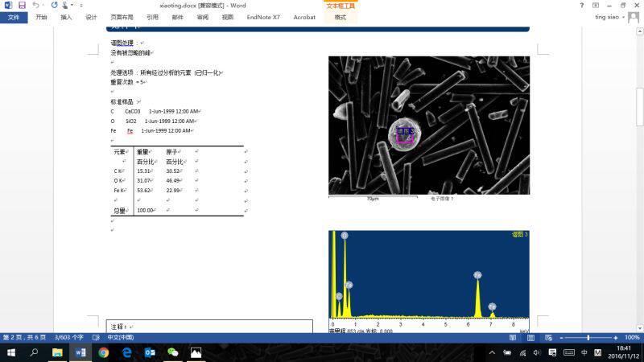Click zoom out minus button
The image size is (644, 362).
pos(561,337)
